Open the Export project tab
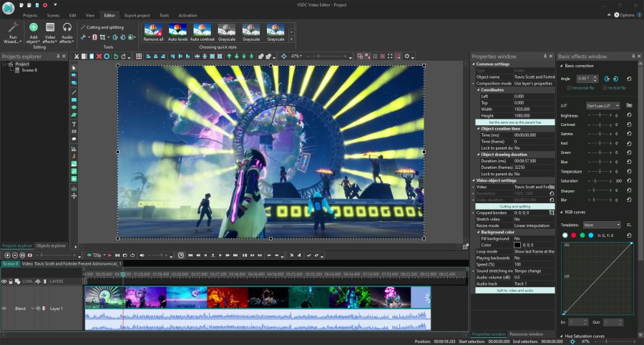 (x=137, y=15)
